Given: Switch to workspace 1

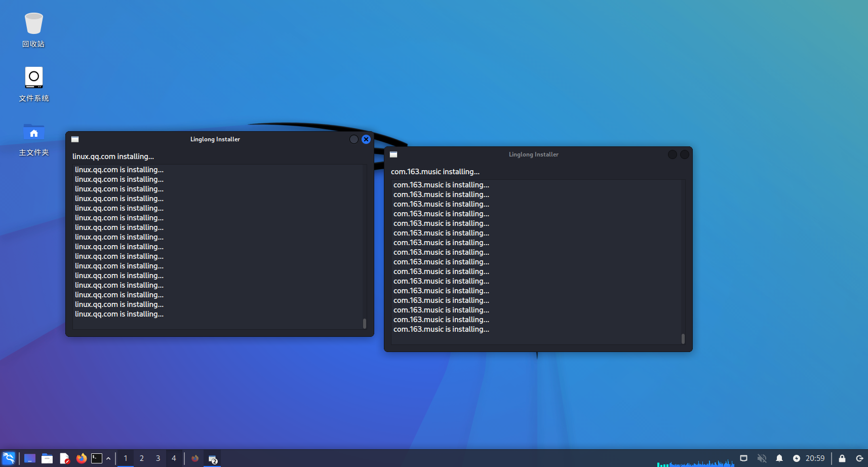Looking at the screenshot, I should click(x=126, y=458).
